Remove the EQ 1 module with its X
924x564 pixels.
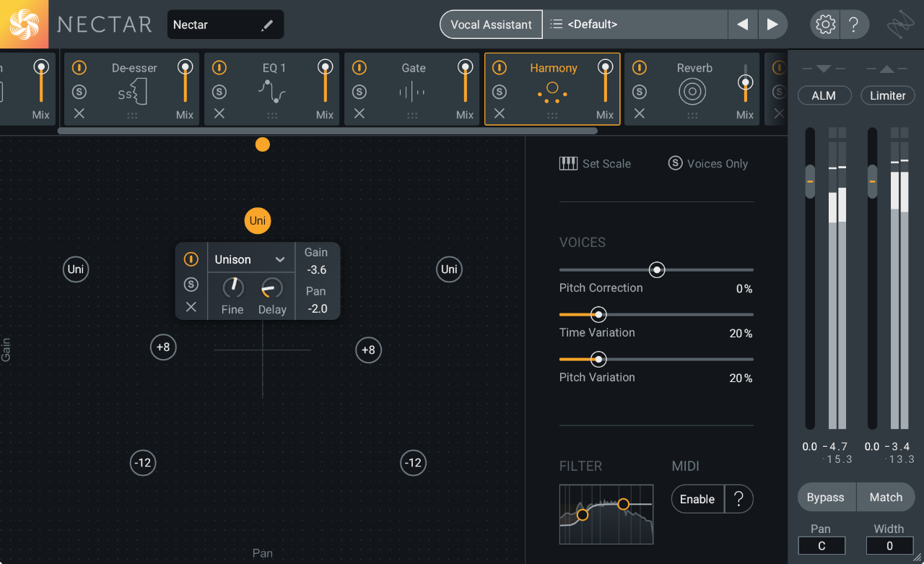(x=219, y=113)
